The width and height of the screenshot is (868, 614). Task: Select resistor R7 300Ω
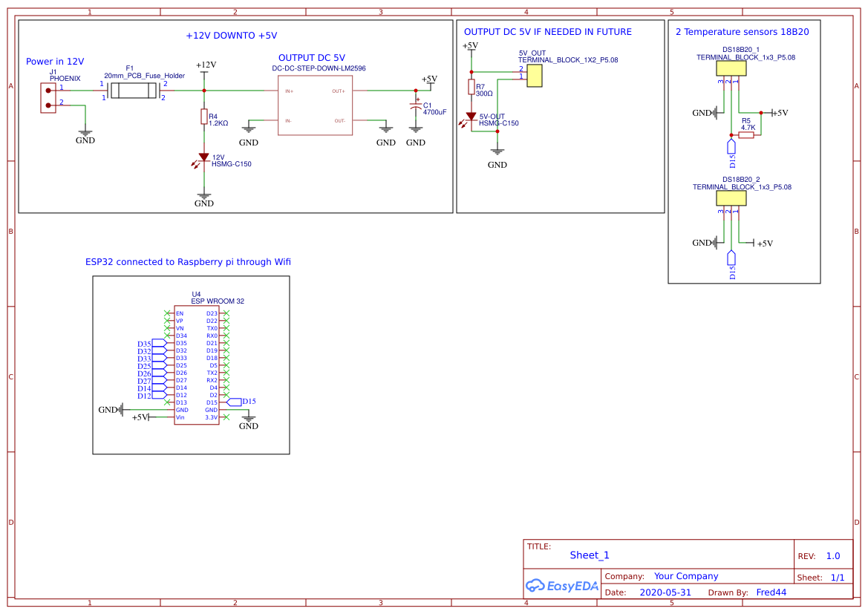pos(471,87)
